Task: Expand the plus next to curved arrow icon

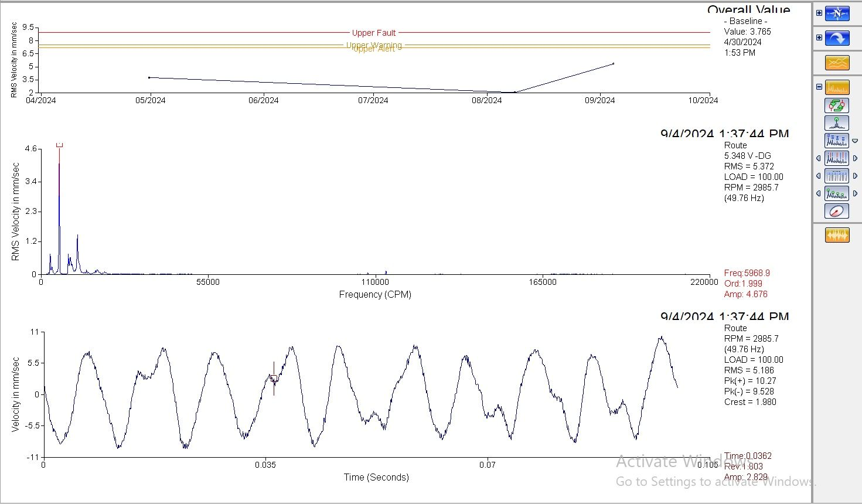Action: 819,38
